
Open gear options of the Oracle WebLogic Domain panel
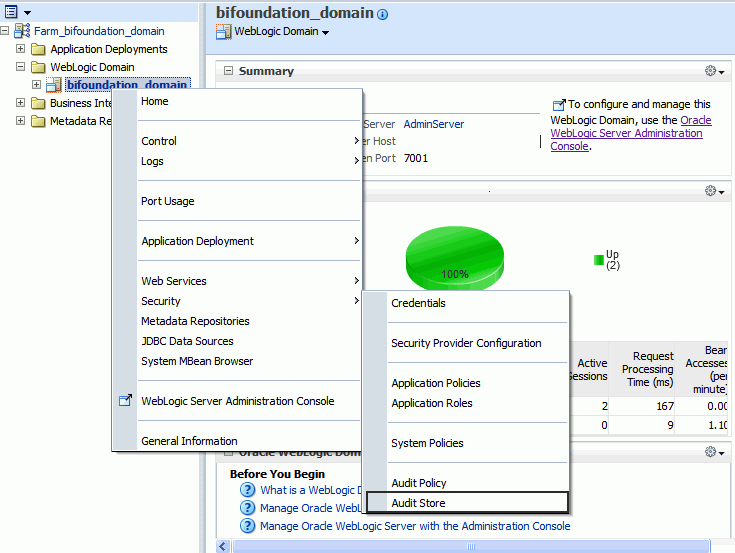click(714, 452)
